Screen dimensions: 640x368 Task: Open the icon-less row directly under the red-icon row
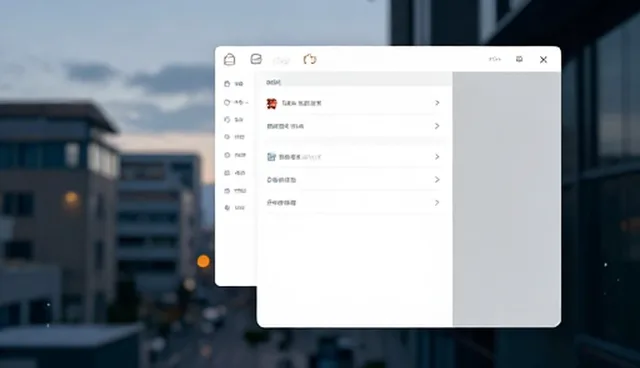(x=354, y=126)
